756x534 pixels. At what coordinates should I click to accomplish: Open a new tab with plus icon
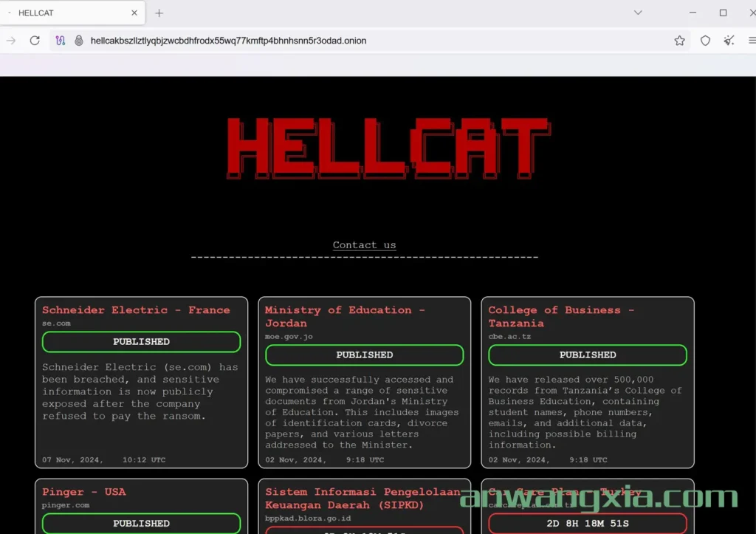159,13
